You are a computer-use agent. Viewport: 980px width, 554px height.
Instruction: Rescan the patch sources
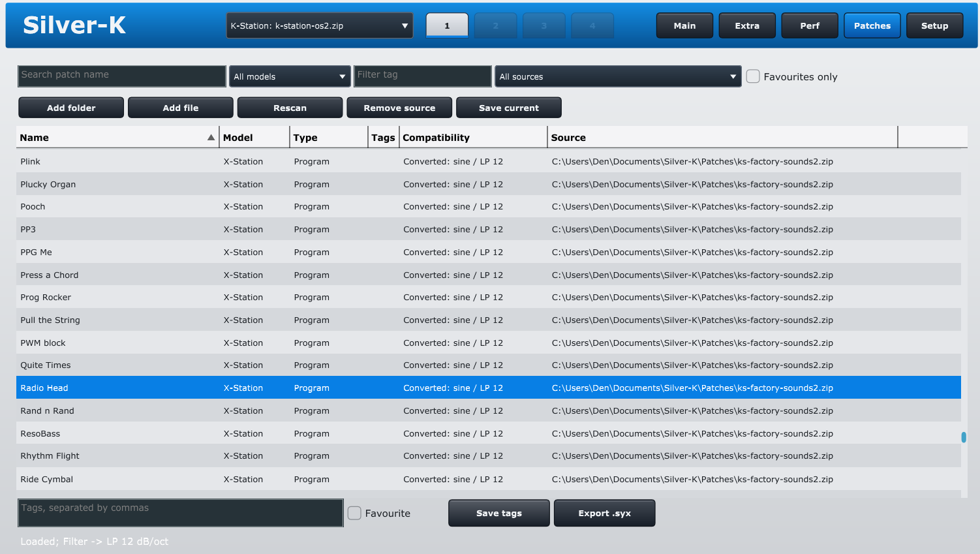point(290,108)
